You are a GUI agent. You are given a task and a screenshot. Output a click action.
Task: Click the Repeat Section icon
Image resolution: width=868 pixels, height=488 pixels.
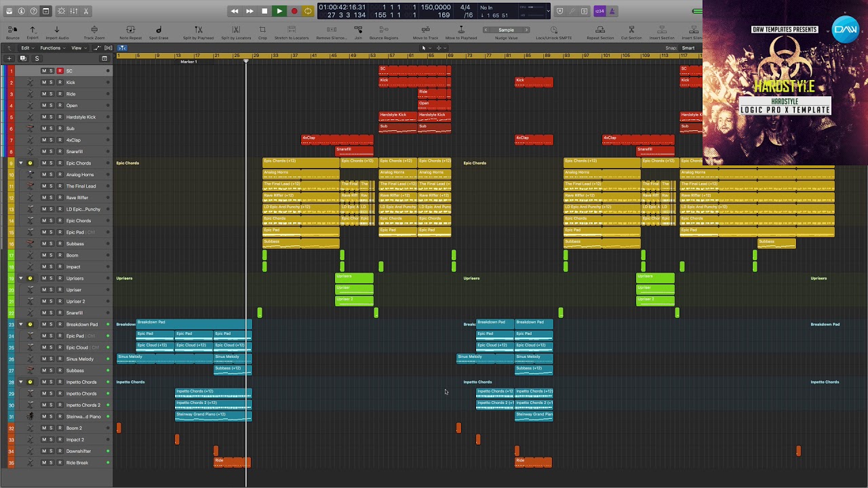(600, 30)
